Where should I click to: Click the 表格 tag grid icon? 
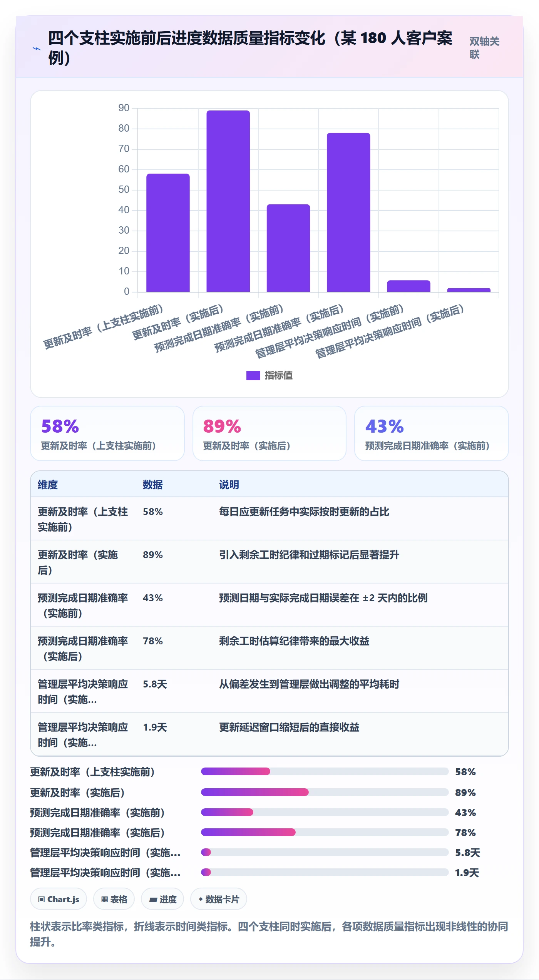coord(104,900)
